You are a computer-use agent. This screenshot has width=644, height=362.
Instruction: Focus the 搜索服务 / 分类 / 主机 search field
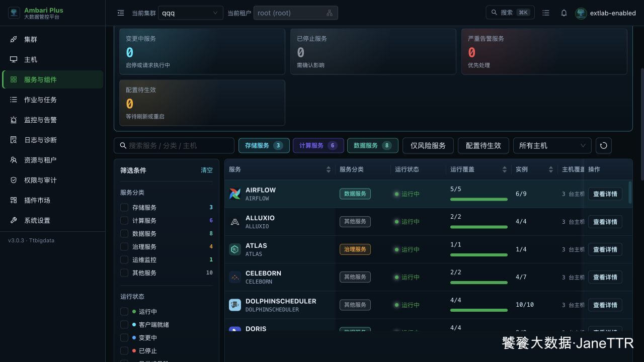click(174, 145)
